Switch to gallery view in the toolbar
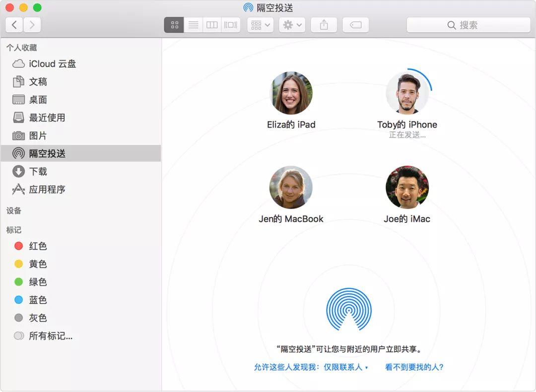 (x=230, y=25)
